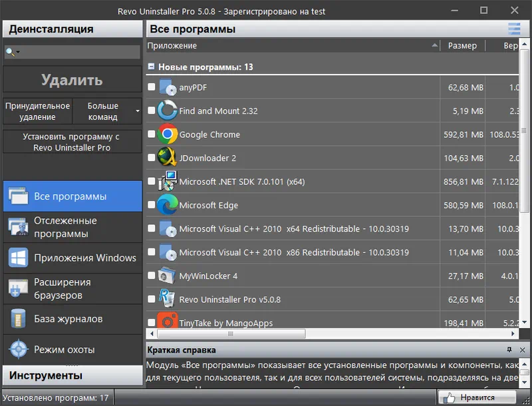Open Расширения браузеров section
Image resolution: width=532 pixels, height=406 pixels.
[x=72, y=289]
